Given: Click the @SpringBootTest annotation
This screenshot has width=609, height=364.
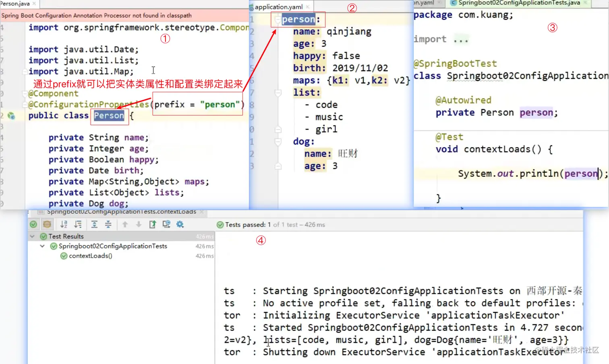Looking at the screenshot, I should pyautogui.click(x=455, y=64).
